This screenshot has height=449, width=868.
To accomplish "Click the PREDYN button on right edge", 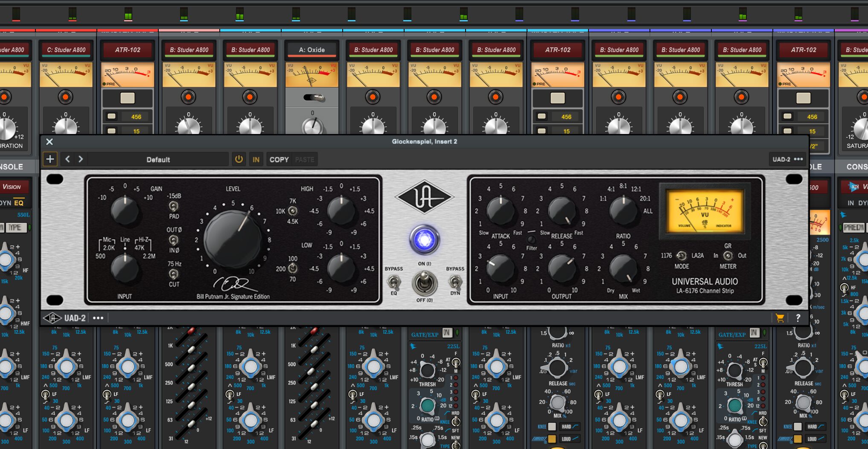I will pos(853,227).
